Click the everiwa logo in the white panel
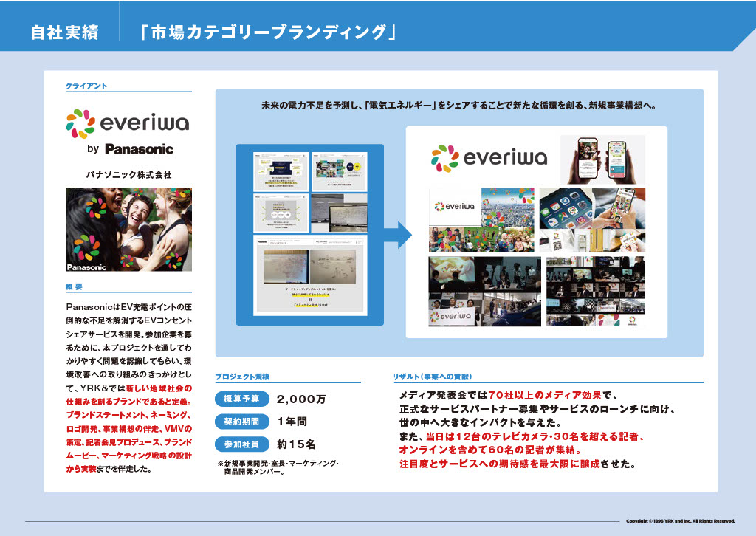The image size is (756, 536). pyautogui.click(x=489, y=159)
